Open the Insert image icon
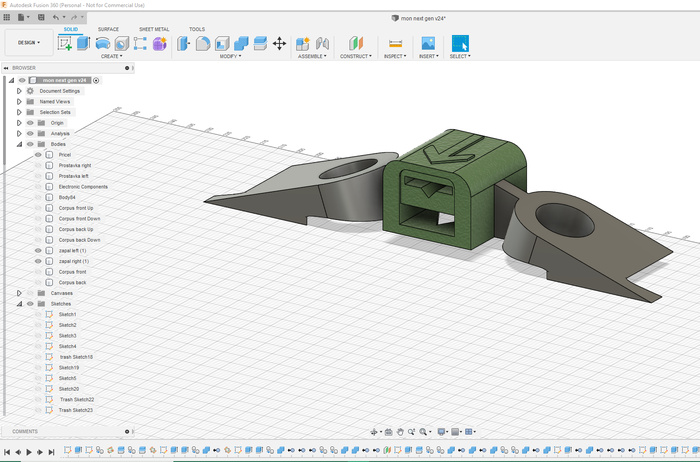Viewport: 700px width, 462px height. pos(428,43)
